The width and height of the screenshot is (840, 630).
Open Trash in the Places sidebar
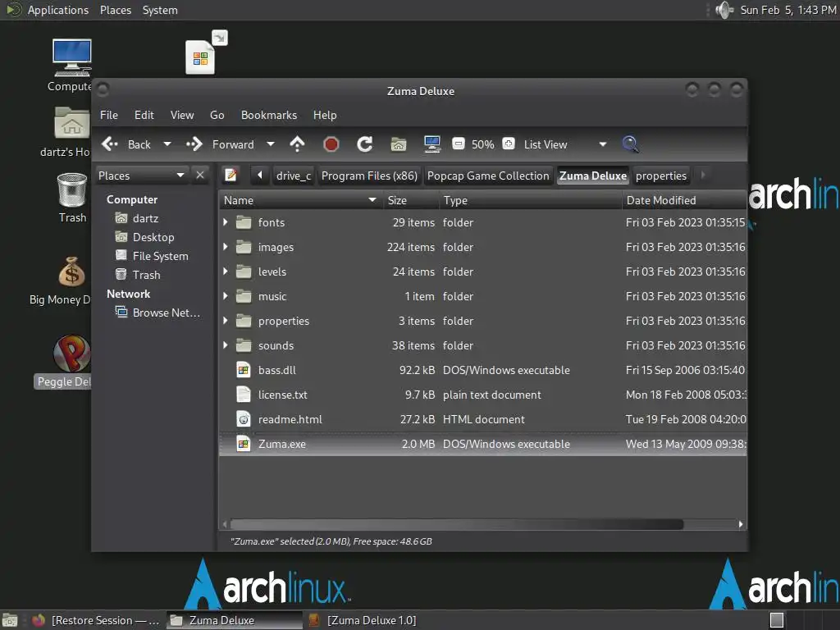146,275
